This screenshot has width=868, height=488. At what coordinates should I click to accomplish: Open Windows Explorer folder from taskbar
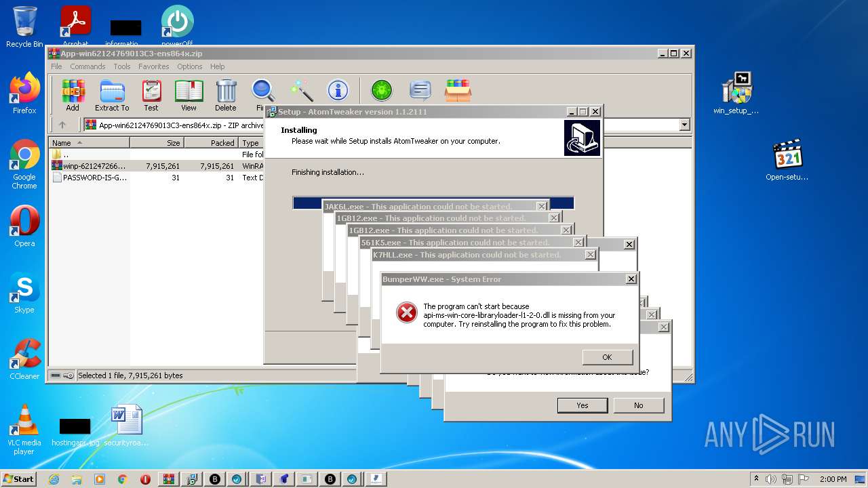(x=77, y=479)
